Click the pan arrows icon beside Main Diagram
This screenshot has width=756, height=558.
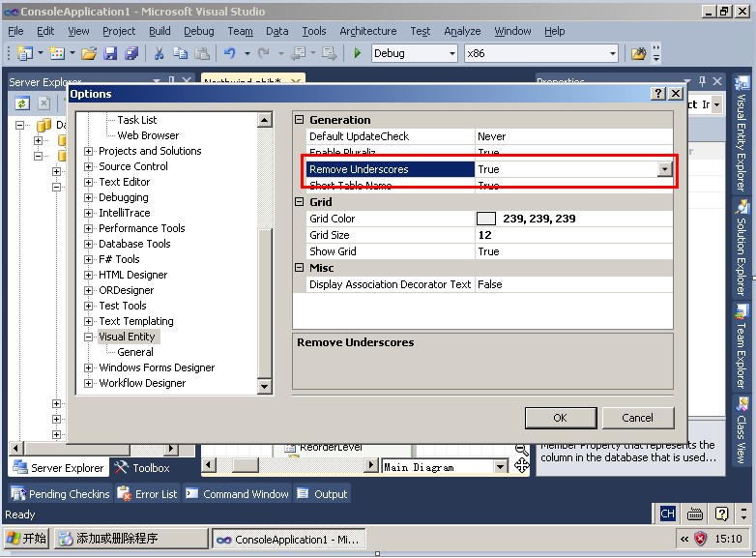click(522, 466)
